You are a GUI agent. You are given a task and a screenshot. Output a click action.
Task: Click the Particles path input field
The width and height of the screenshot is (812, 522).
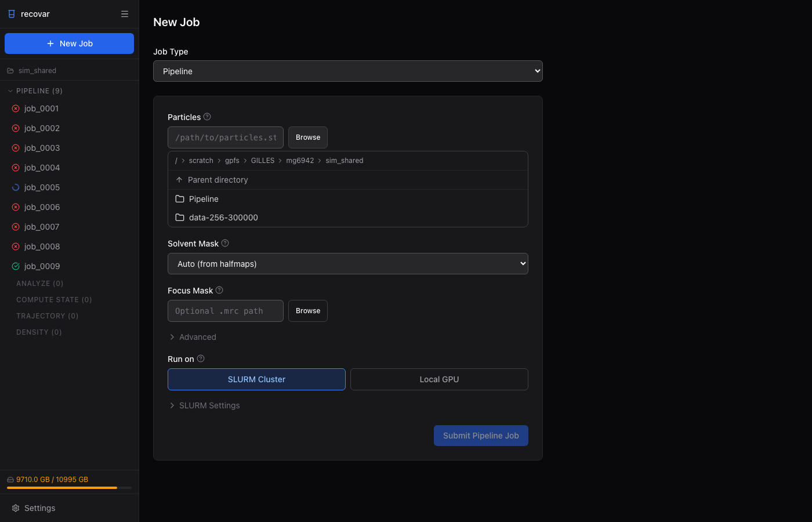click(x=226, y=137)
